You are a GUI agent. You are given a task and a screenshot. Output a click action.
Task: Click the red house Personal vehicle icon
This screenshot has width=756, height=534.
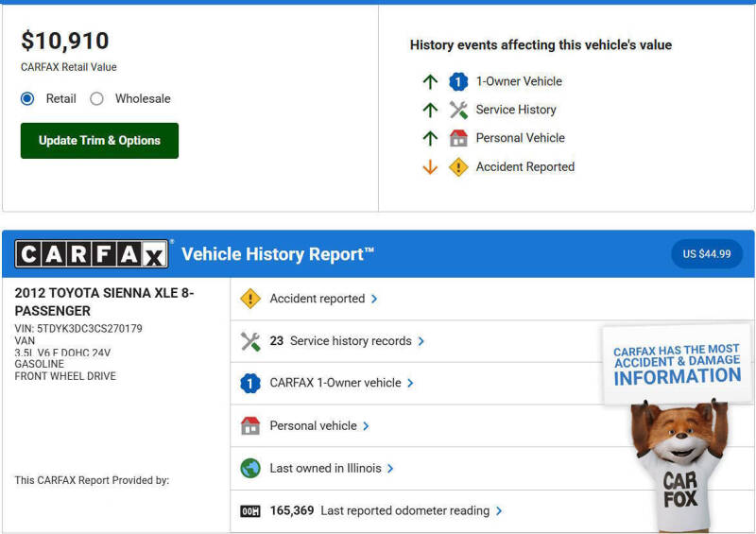[250, 426]
